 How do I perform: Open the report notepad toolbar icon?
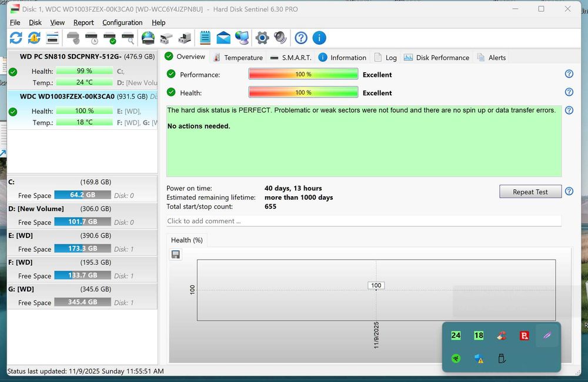click(x=205, y=38)
